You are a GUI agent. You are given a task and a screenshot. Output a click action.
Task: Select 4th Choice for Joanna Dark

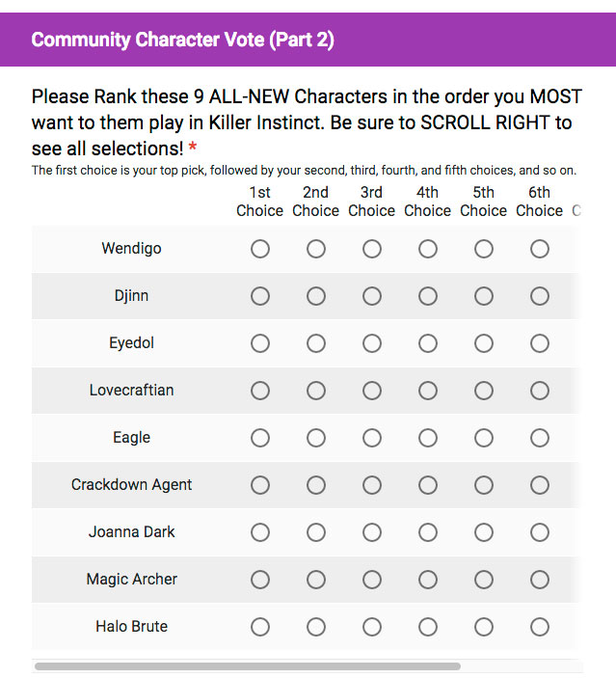pyautogui.click(x=428, y=532)
